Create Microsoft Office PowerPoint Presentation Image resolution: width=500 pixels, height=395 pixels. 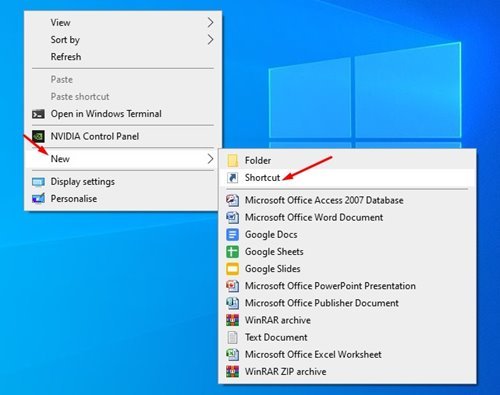tap(347, 286)
